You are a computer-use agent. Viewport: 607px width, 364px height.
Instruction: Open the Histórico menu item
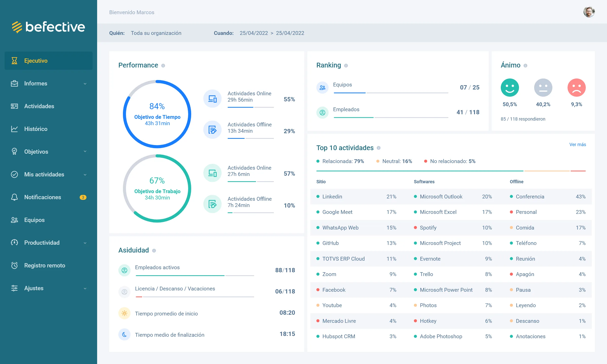[x=36, y=129]
